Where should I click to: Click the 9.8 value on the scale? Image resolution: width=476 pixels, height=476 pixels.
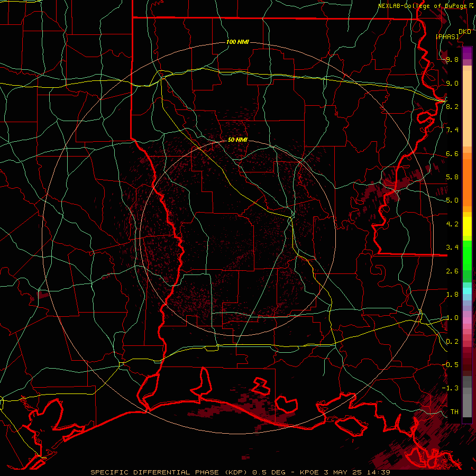(x=452, y=59)
